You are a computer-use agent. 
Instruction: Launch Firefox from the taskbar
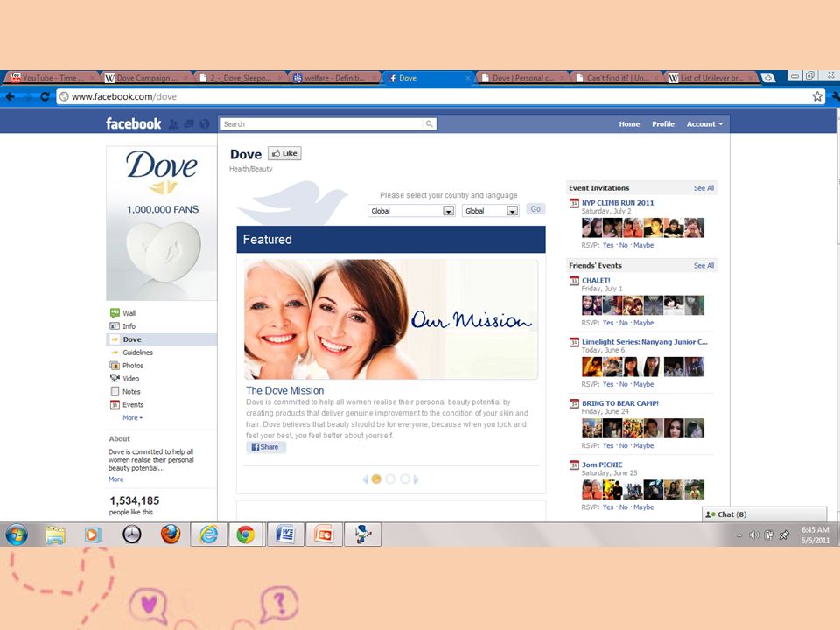171,534
